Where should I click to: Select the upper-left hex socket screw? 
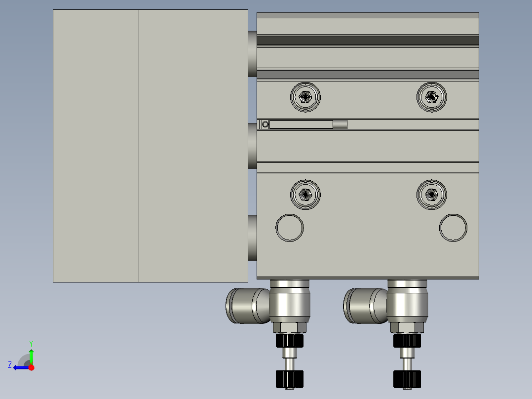point(305,97)
